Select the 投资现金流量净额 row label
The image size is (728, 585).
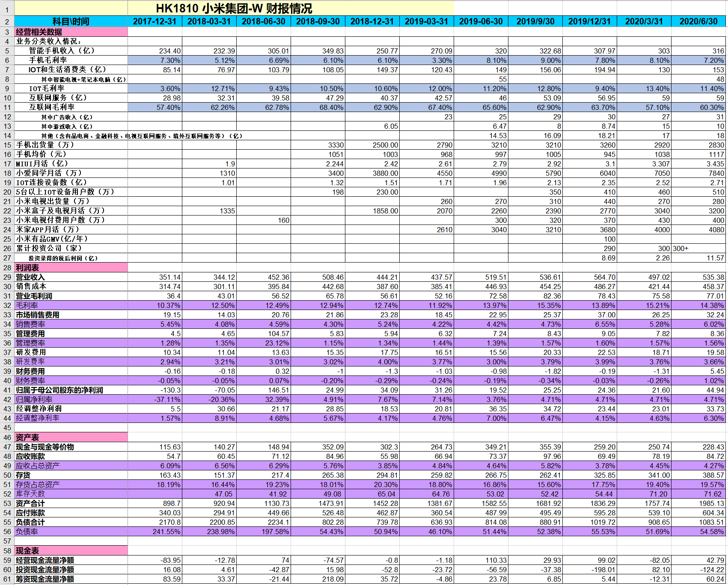click(x=71, y=570)
